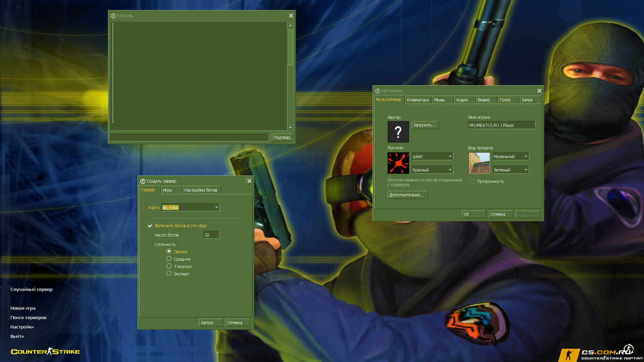644x362 pixels.
Task: Enable the Прозрачность checkbox
Action: coord(472,182)
